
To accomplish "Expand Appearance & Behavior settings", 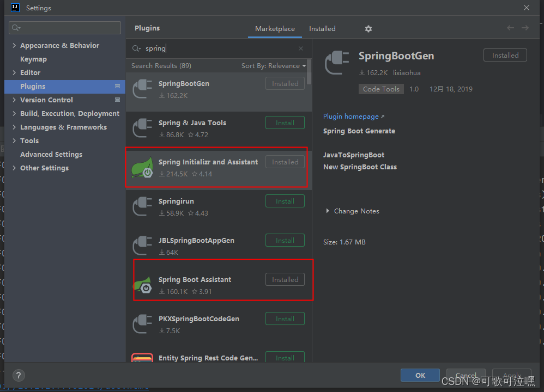I will [x=14, y=45].
